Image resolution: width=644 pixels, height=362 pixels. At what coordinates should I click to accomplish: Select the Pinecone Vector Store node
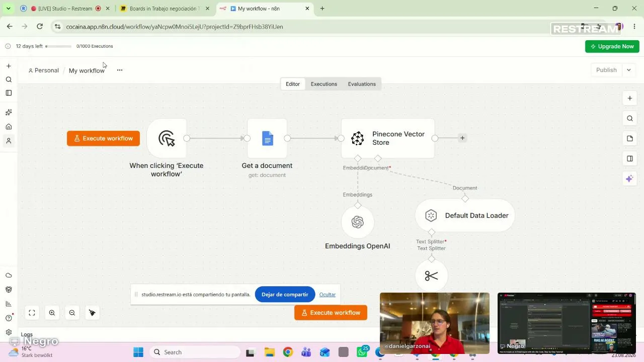(388, 138)
